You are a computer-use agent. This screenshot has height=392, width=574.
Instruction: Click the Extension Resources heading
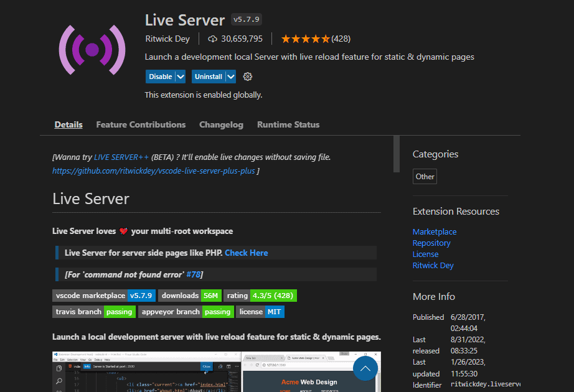[x=456, y=212]
